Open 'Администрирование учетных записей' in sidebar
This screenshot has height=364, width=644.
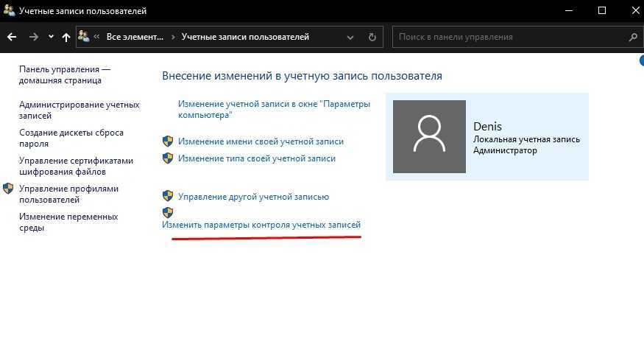pos(79,111)
